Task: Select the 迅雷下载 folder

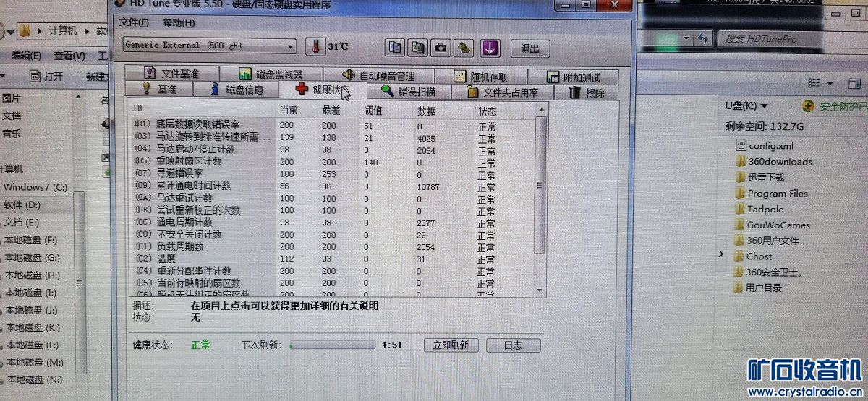Action: point(759,177)
